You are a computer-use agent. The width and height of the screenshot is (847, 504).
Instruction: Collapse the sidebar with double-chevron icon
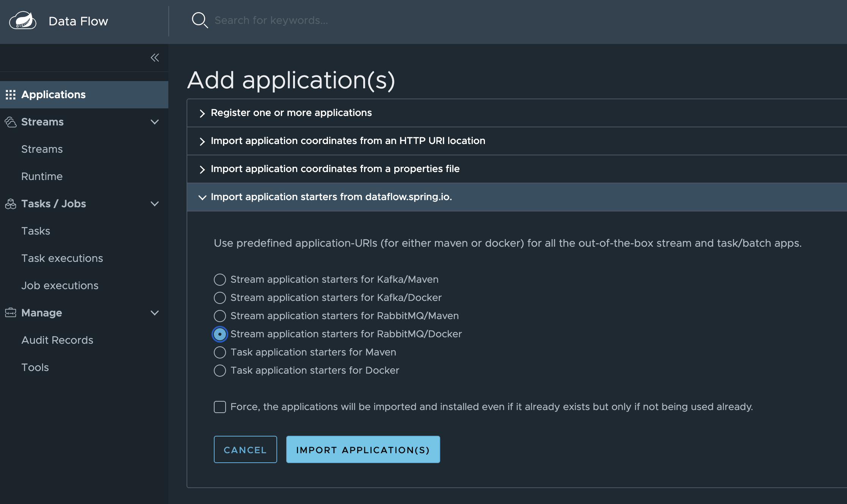click(155, 58)
